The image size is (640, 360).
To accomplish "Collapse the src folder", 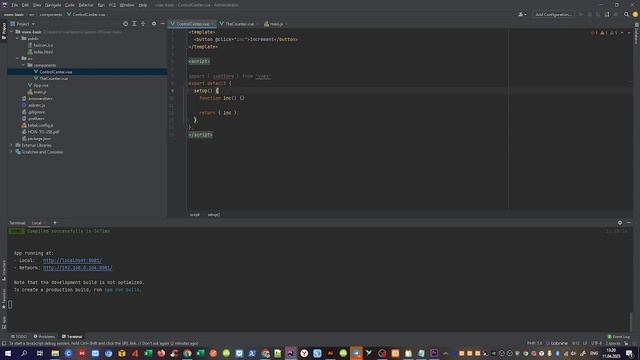I will click(x=18, y=58).
